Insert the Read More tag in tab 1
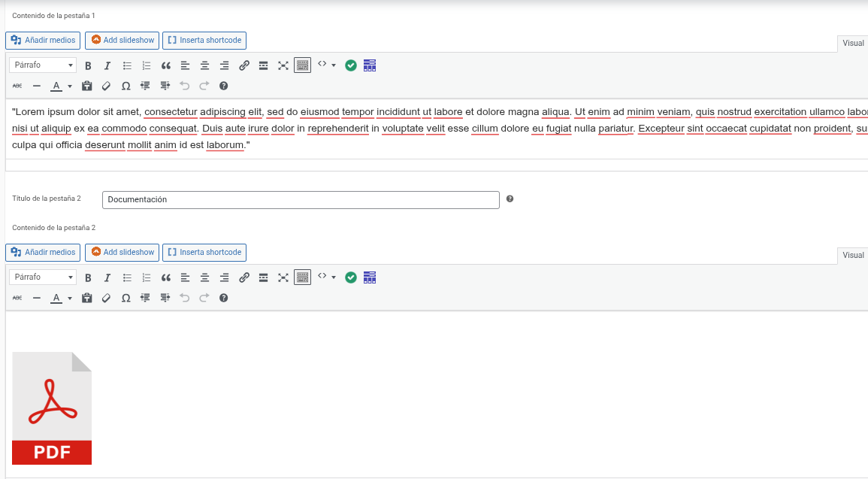 (x=263, y=65)
